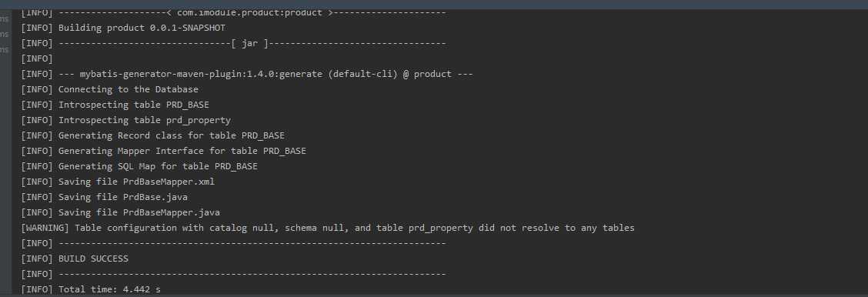The image size is (868, 297).
Task: Click the 'Saving file PrdBaseMapper.java' line
Action: coord(120,212)
